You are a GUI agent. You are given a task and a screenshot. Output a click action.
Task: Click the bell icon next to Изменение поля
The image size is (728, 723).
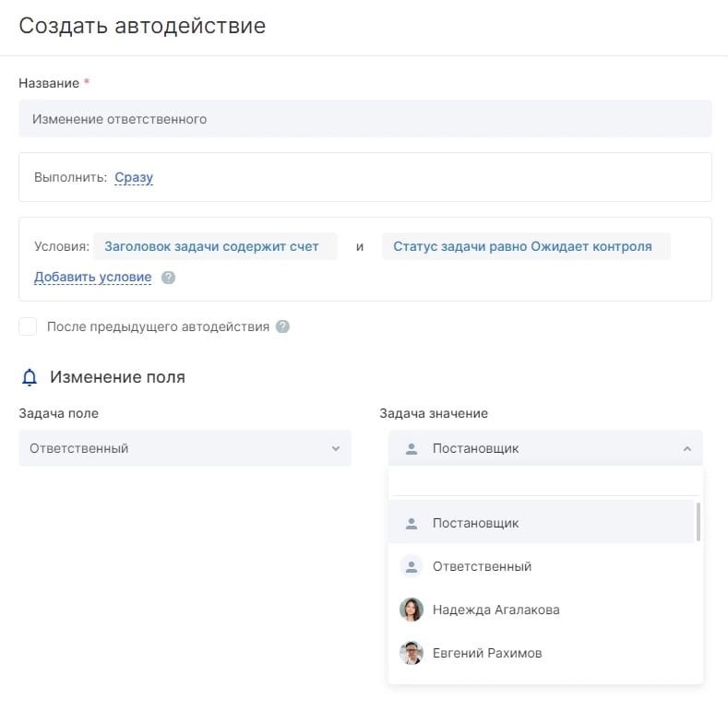click(x=30, y=377)
